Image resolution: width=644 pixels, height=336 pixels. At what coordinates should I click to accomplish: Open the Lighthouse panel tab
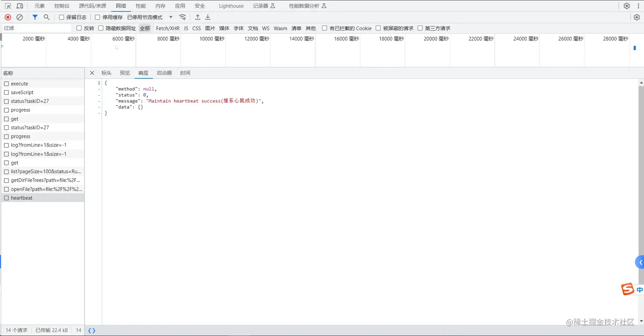(x=231, y=6)
